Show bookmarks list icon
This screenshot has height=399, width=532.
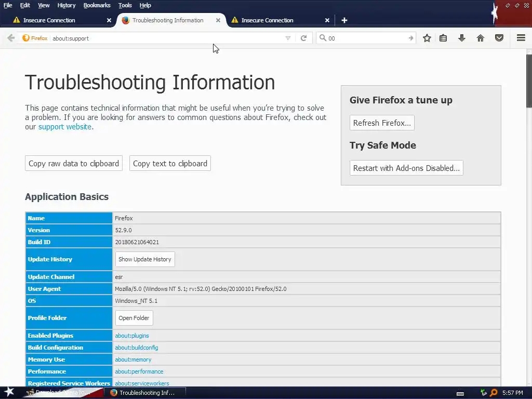(443, 38)
